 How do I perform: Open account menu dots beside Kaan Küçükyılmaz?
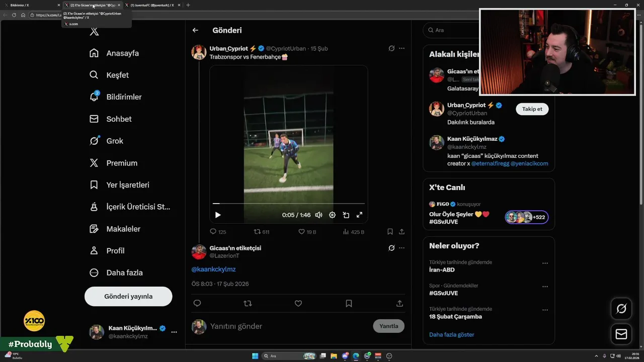tap(174, 332)
